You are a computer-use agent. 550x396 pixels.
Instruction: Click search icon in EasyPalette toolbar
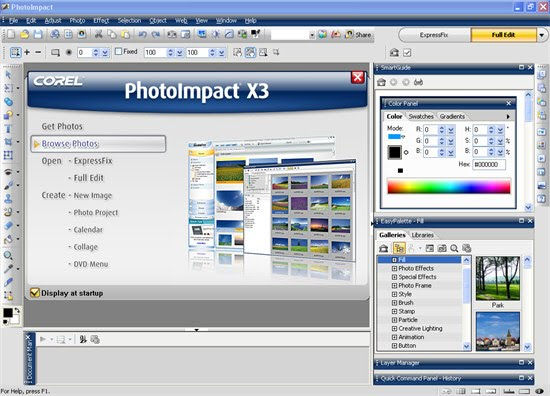click(454, 248)
